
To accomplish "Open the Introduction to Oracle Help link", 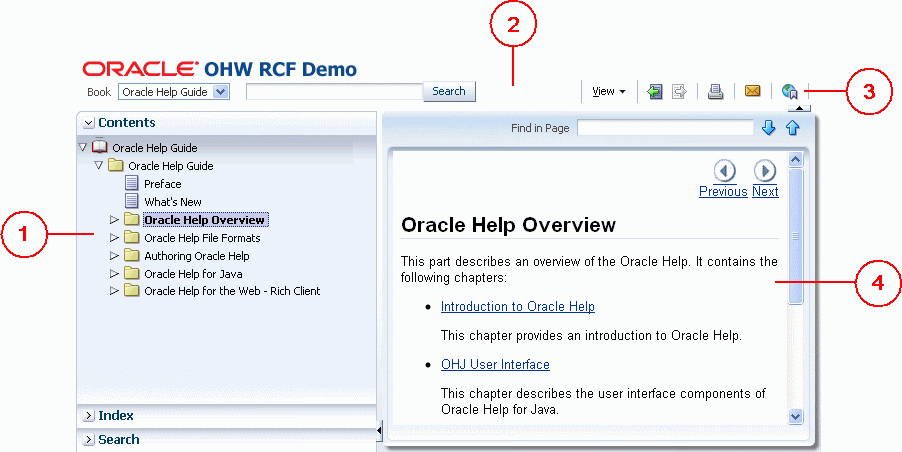I will click(518, 307).
